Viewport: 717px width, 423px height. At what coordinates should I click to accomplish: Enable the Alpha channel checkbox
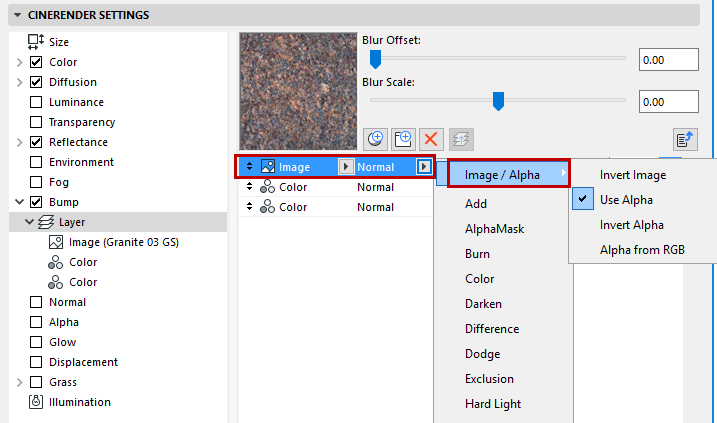click(x=36, y=322)
